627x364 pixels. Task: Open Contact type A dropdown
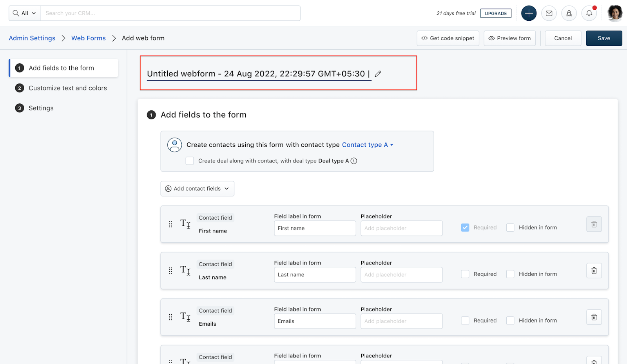(368, 145)
